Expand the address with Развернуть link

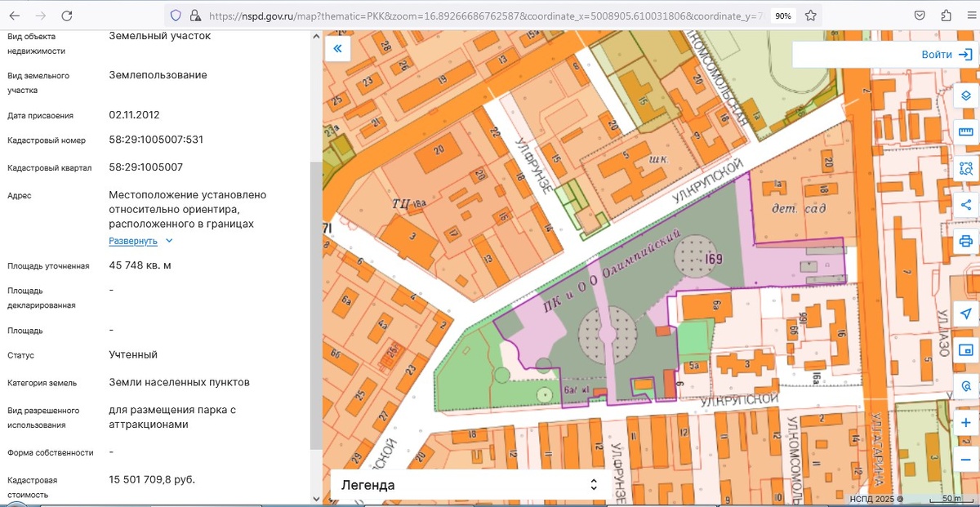tap(133, 242)
